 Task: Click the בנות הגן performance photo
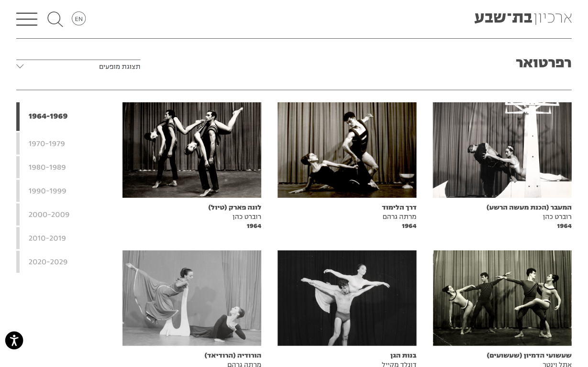[347, 298]
